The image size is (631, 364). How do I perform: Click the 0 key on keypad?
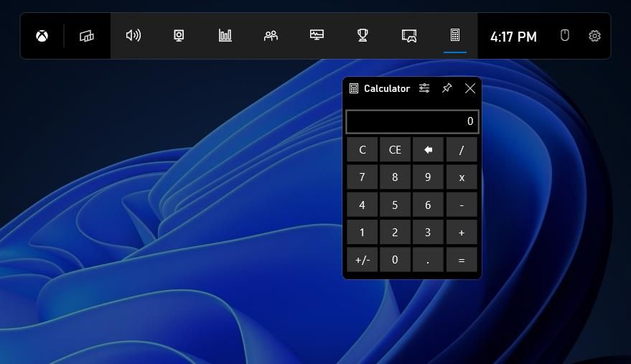(395, 260)
